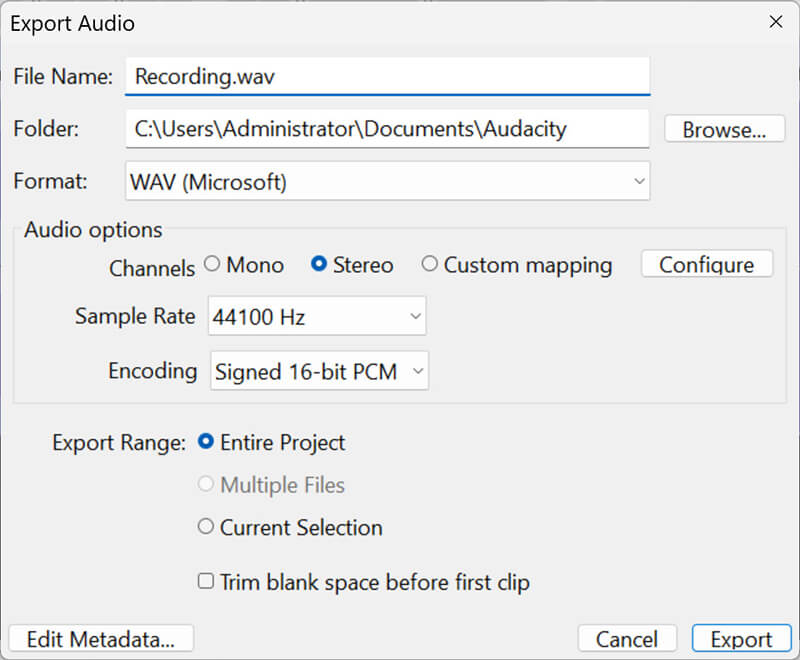Click Export to save Recording.wav

(741, 638)
